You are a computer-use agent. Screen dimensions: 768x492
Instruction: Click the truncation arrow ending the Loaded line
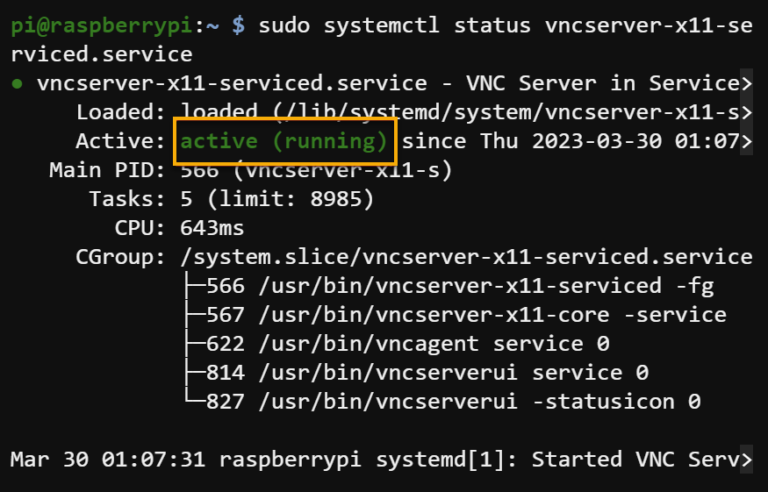coord(745,112)
